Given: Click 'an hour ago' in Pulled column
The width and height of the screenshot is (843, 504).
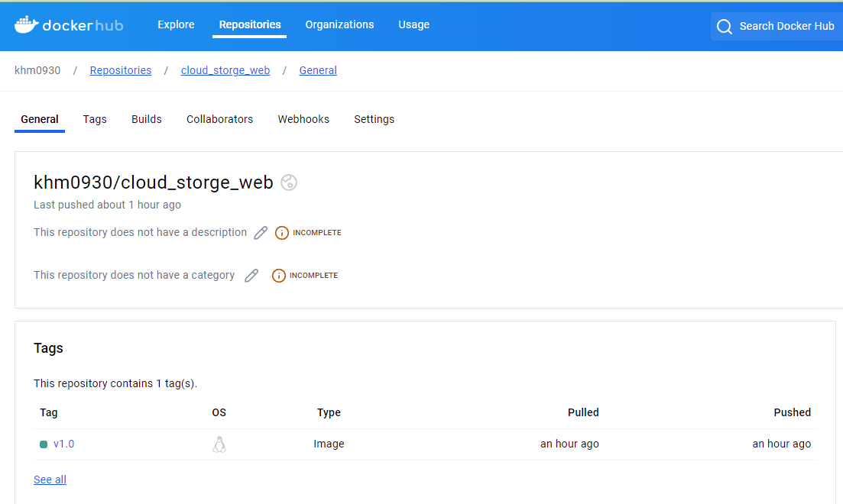Looking at the screenshot, I should coord(569,444).
